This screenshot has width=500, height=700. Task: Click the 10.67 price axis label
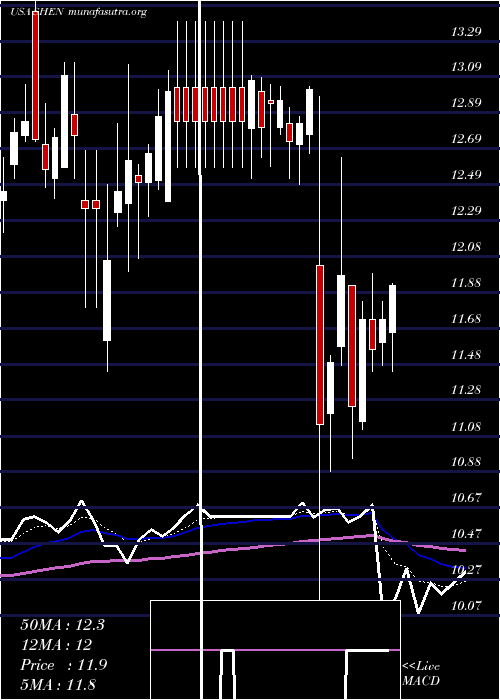[x=466, y=498]
